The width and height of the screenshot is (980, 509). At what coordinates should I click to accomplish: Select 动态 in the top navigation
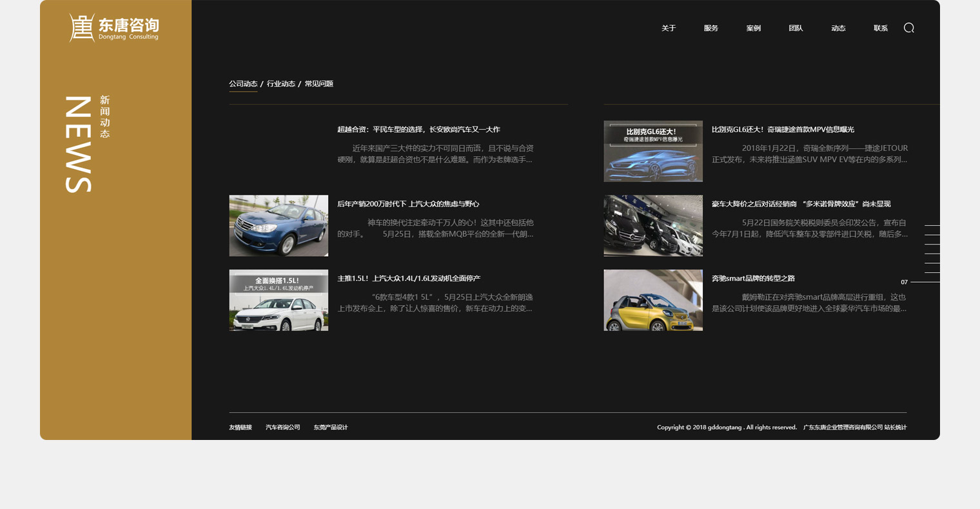point(838,28)
